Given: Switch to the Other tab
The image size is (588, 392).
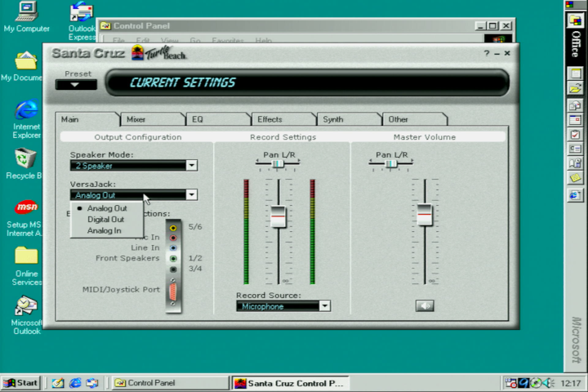Looking at the screenshot, I should coord(414,119).
